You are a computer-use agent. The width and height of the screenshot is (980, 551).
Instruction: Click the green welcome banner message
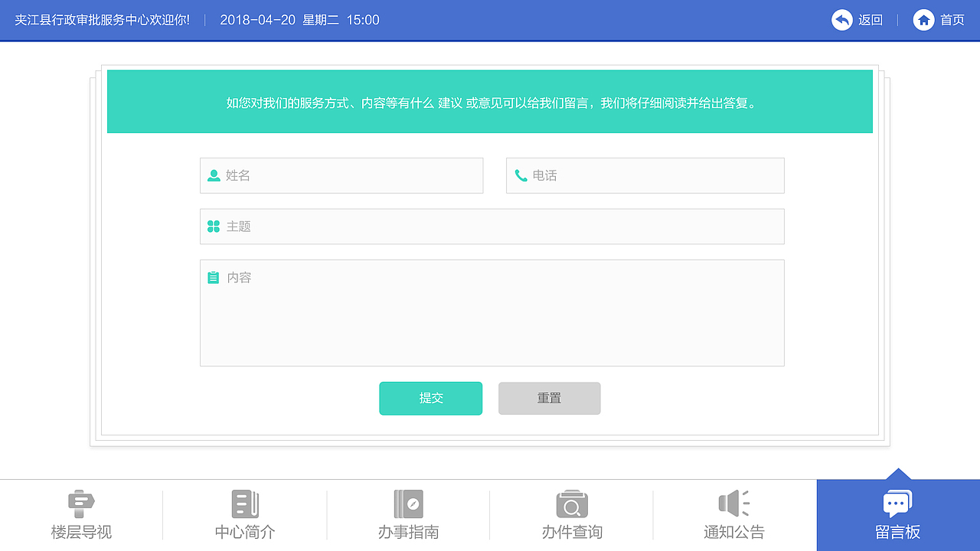tap(490, 102)
